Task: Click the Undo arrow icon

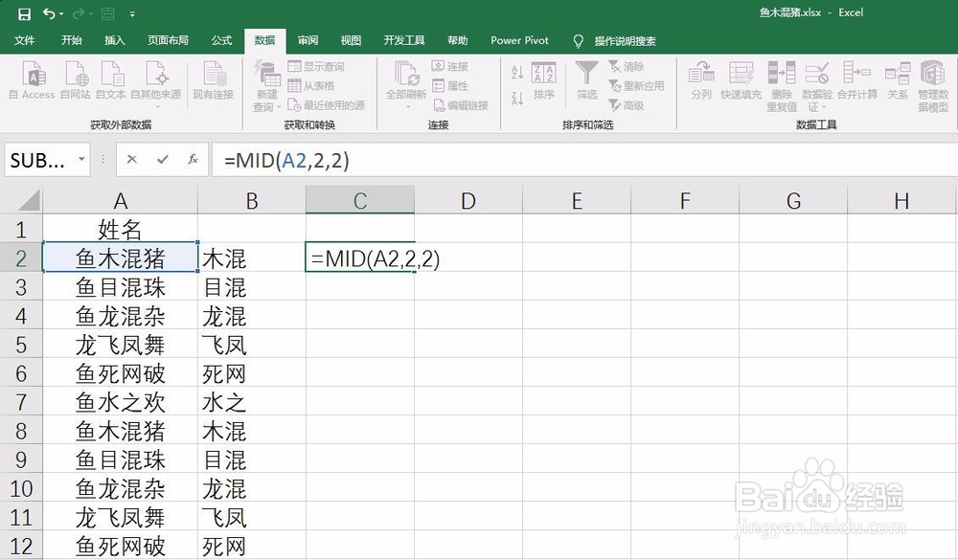Action: point(49,13)
